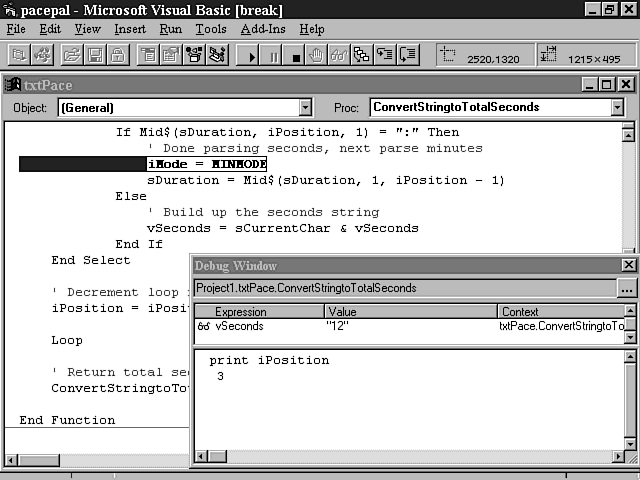640x480 pixels.
Task: Click the code window horizontal scrollbar left arrow
Action: click(x=11, y=461)
